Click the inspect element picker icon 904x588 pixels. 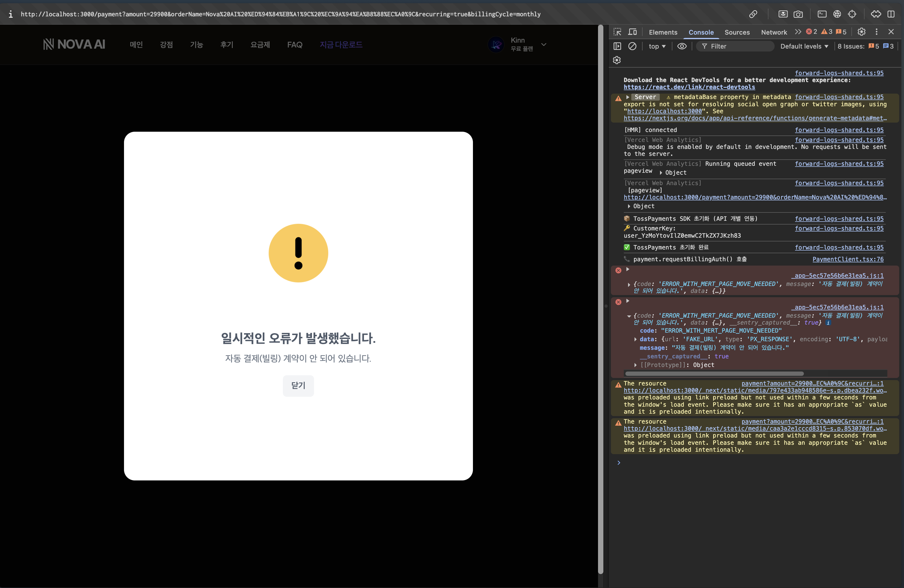617,32
